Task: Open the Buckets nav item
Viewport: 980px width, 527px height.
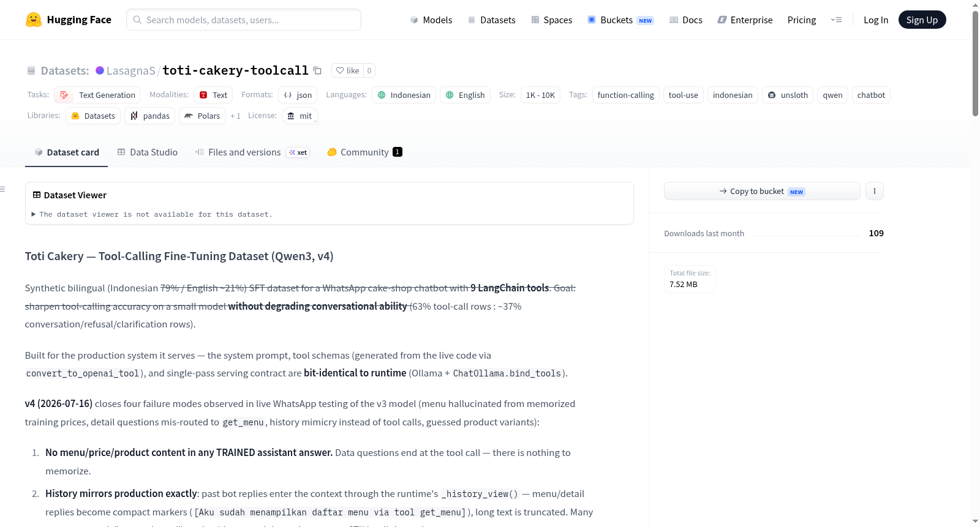Action: coord(620,20)
